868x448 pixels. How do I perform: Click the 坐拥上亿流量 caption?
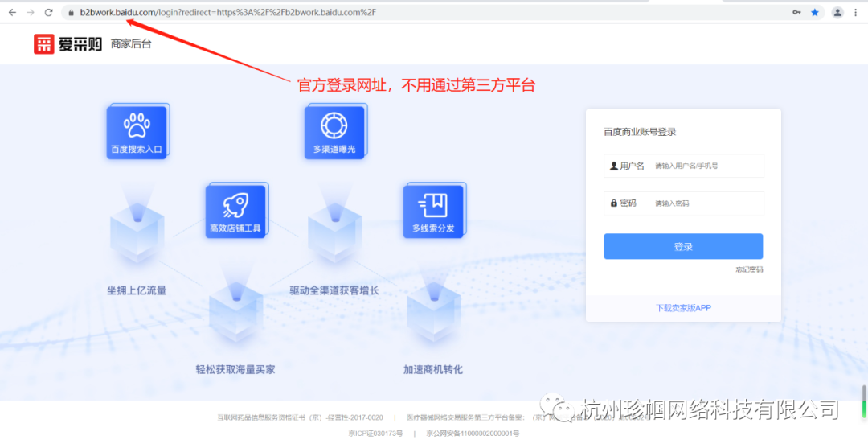(x=137, y=290)
